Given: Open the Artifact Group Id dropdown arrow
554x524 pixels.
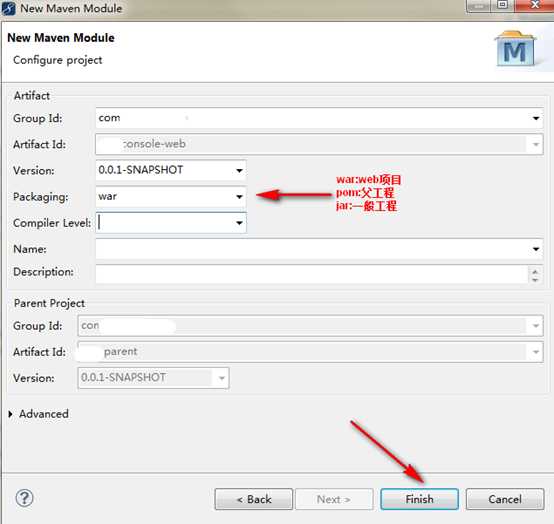Looking at the screenshot, I should (536, 118).
